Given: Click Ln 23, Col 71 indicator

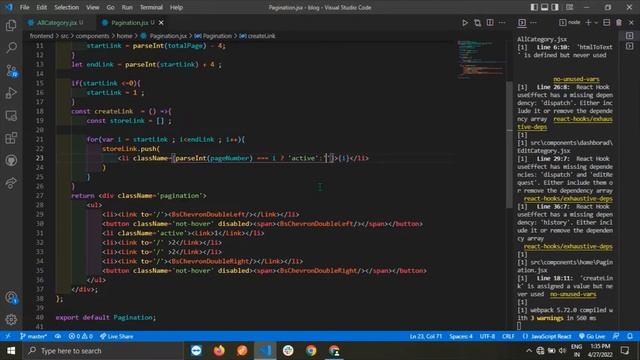Looking at the screenshot, I should 426,336.
